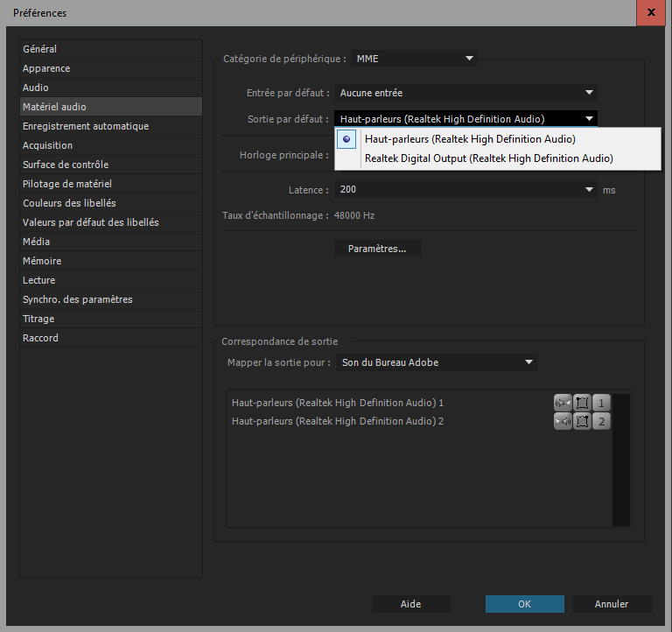The image size is (672, 632).
Task: Choose Realtek Digital Output from list
Action: click(x=488, y=158)
